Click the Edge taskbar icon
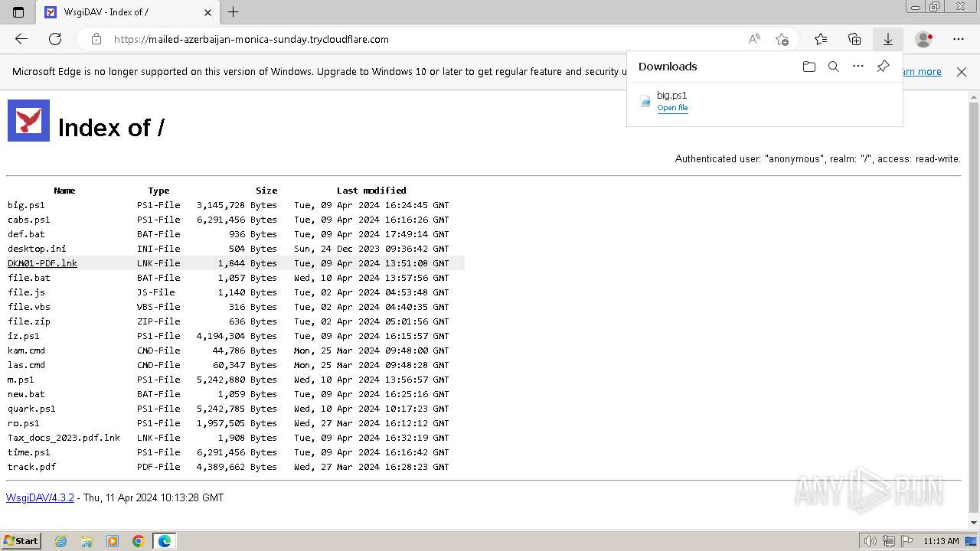The image size is (980, 551). (x=165, y=541)
